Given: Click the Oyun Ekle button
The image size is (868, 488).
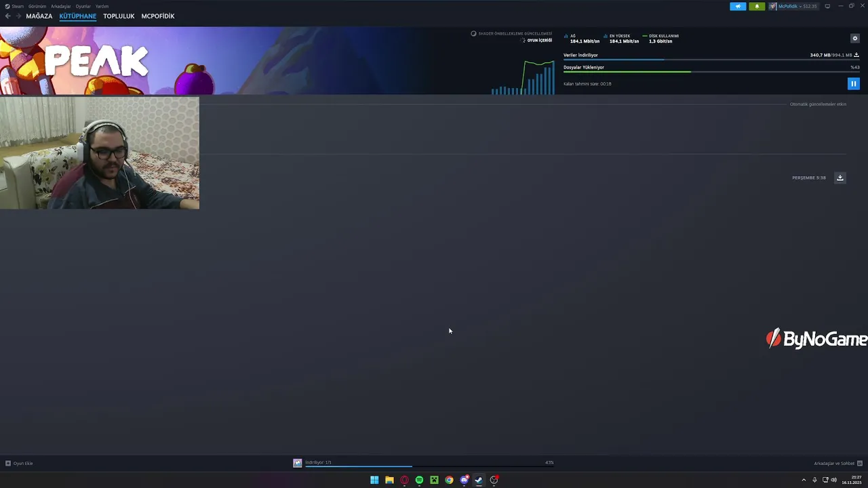Looking at the screenshot, I should 19,464.
